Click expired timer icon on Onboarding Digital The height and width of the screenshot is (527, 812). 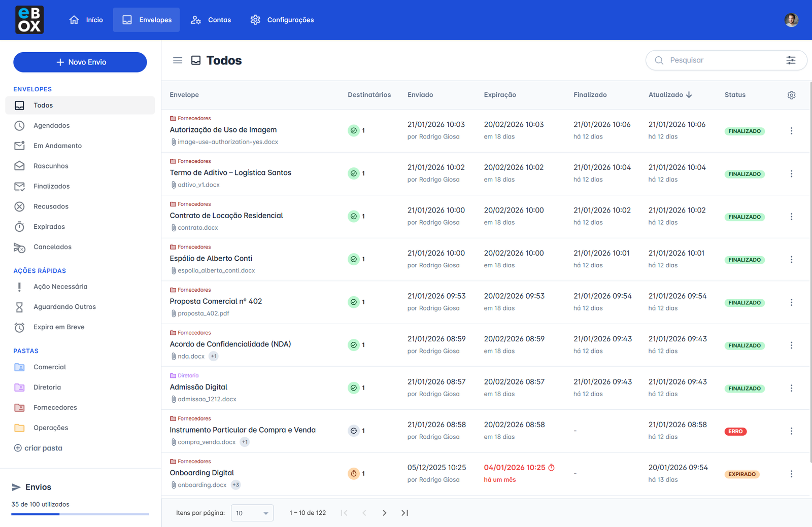[354, 474]
